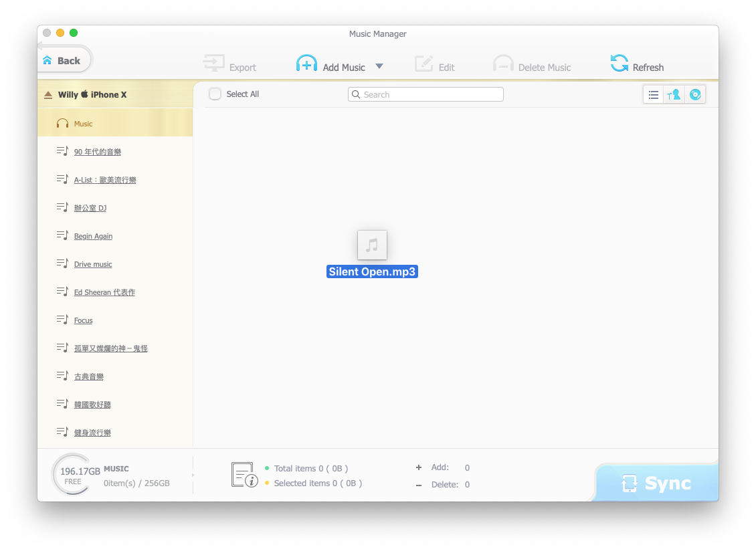Click playlist icon beside Focus

62,319
